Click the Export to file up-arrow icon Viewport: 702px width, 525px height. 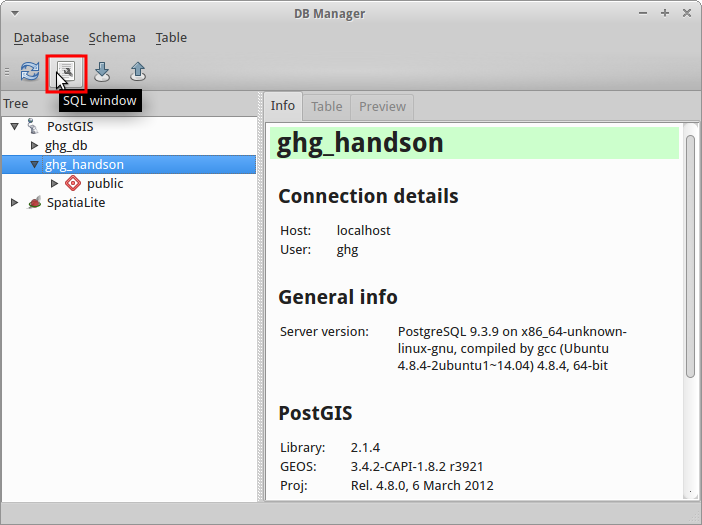click(x=138, y=72)
